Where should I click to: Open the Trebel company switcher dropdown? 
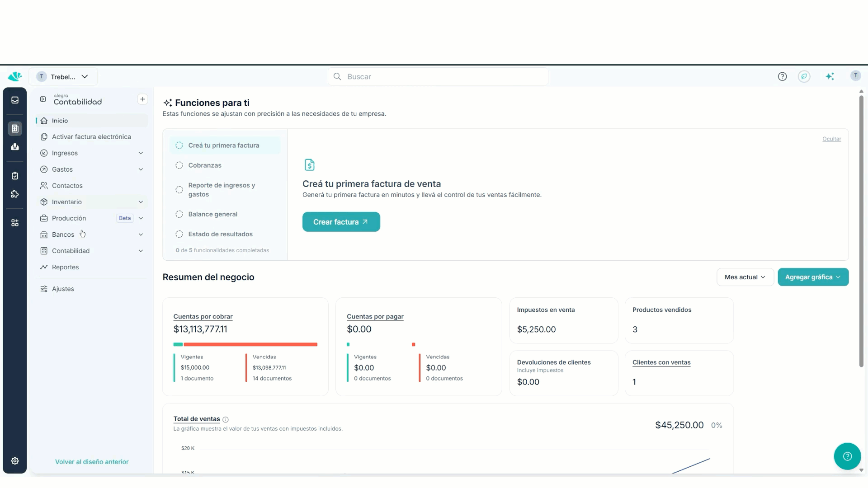point(63,77)
